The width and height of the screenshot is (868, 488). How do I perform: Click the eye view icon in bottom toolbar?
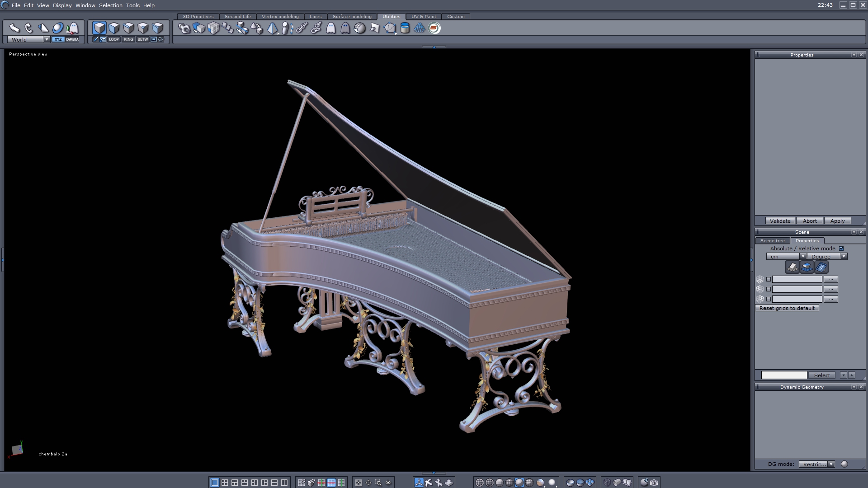click(x=388, y=483)
